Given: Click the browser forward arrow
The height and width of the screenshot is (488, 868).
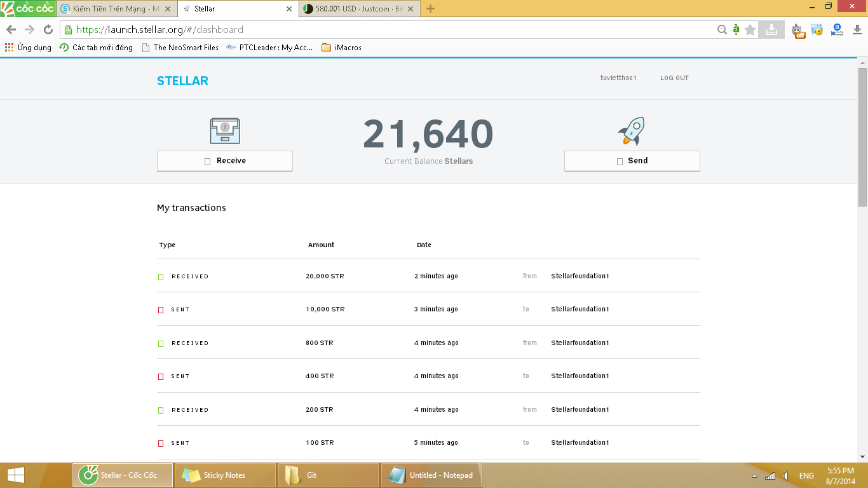Looking at the screenshot, I should click(x=29, y=30).
